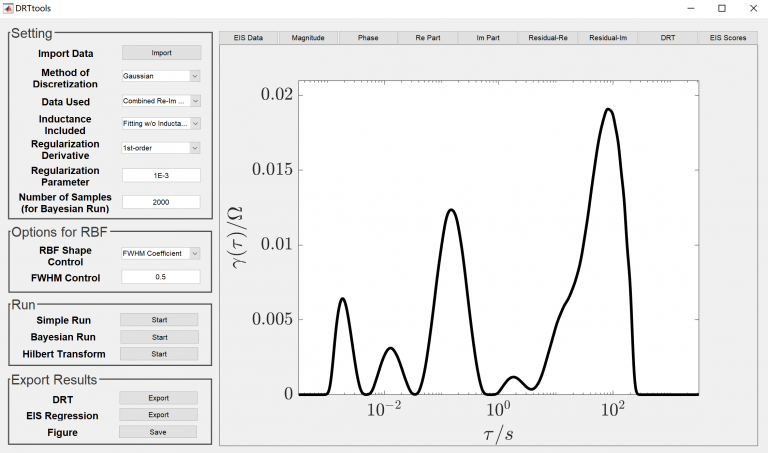Expand the Data Used dropdown
The height and width of the screenshot is (453, 768).
161,101
